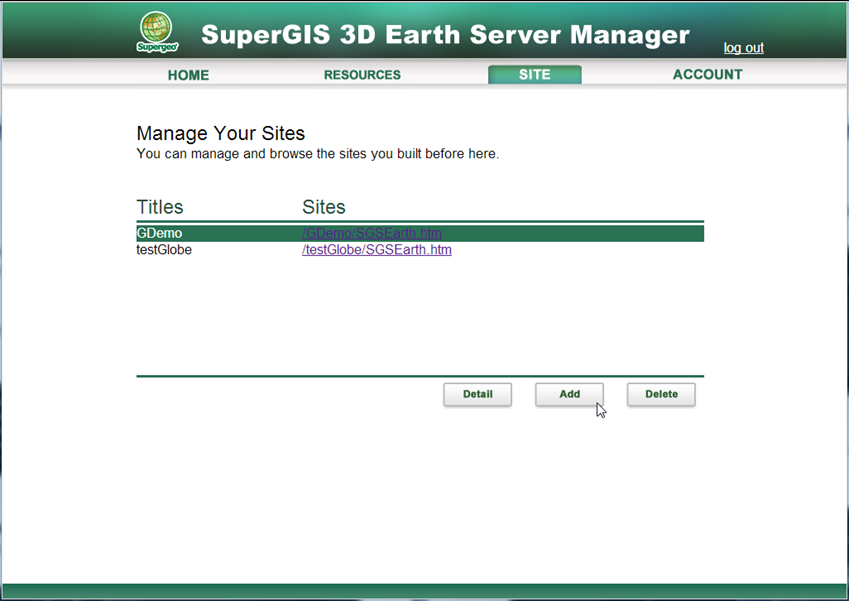Click the Add button
This screenshot has width=849, height=602.
(x=569, y=394)
